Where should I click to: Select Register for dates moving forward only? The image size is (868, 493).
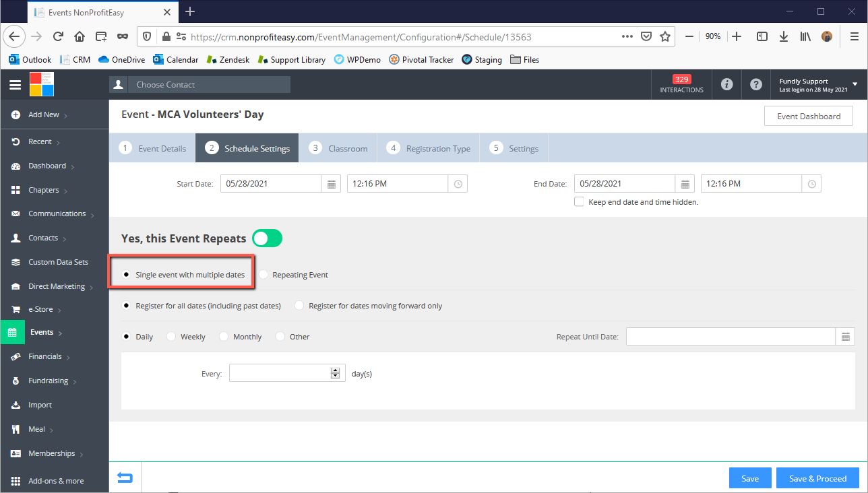(299, 306)
